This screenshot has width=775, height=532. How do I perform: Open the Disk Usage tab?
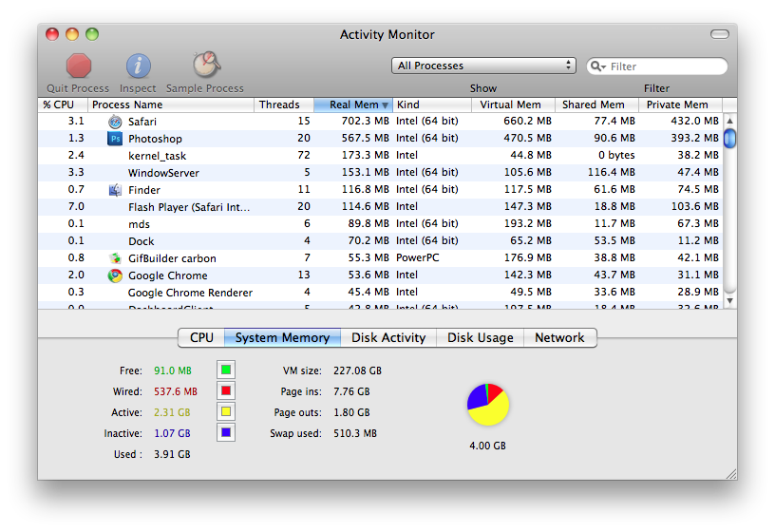click(x=480, y=337)
